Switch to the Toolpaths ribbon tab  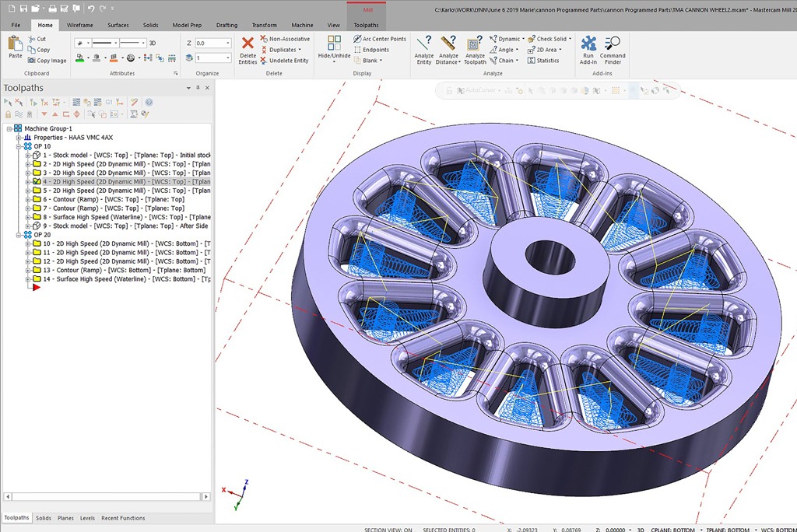point(366,25)
